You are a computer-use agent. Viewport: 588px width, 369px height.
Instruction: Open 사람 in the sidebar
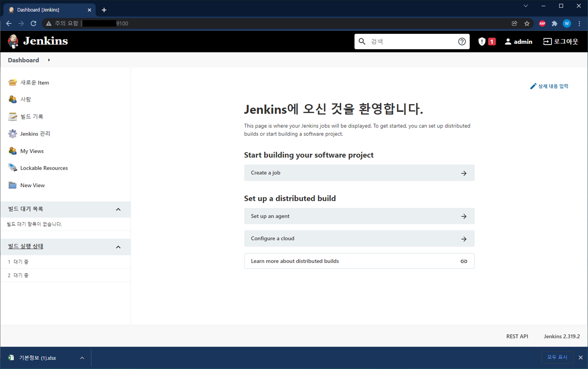[26, 99]
